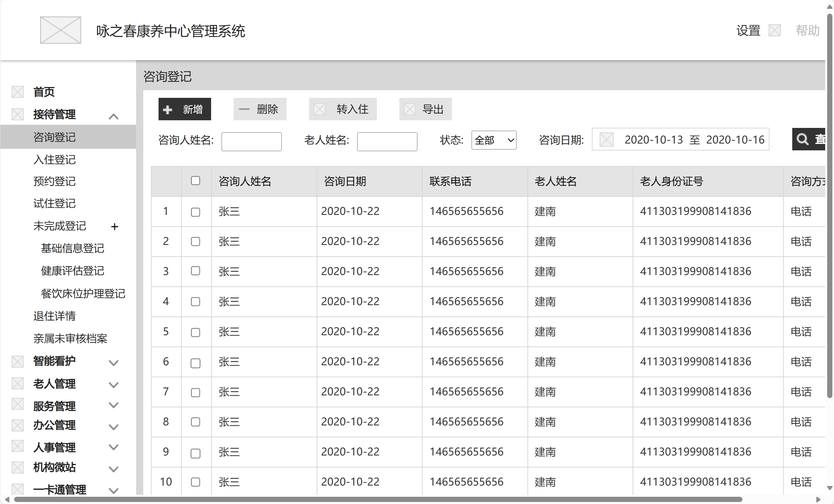The width and height of the screenshot is (834, 504).
Task: Click the horizontal scrollbar right arrow
Action: click(x=818, y=499)
